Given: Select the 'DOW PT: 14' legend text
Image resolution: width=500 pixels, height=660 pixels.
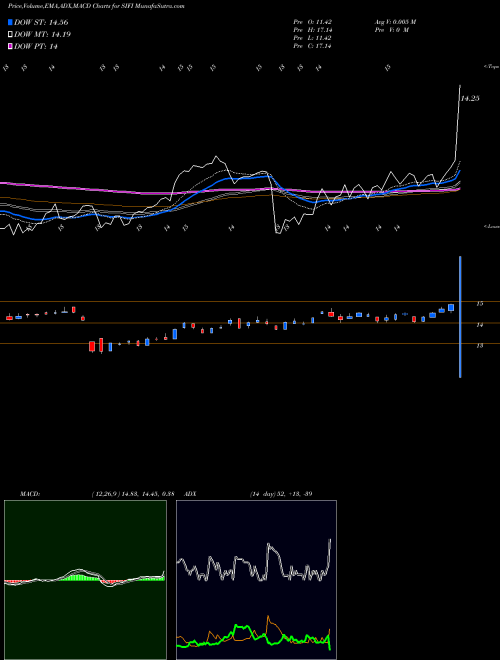Looking at the screenshot, I should coord(36,47).
